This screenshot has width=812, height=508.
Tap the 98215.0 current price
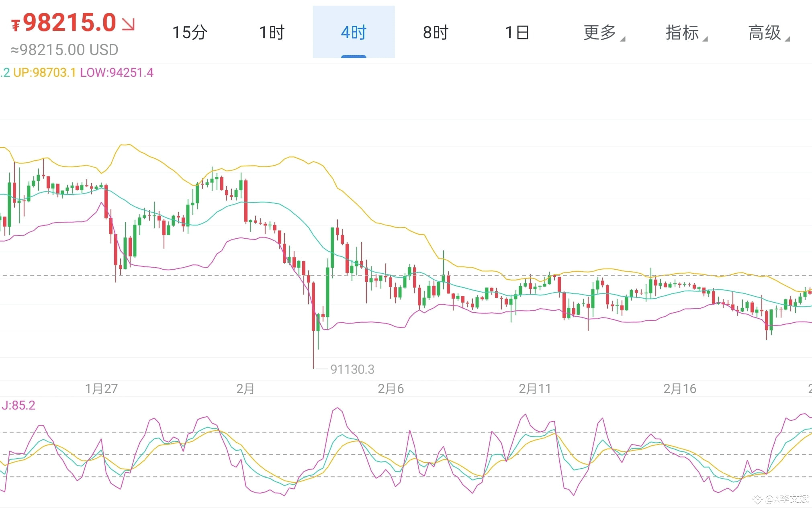click(70, 22)
